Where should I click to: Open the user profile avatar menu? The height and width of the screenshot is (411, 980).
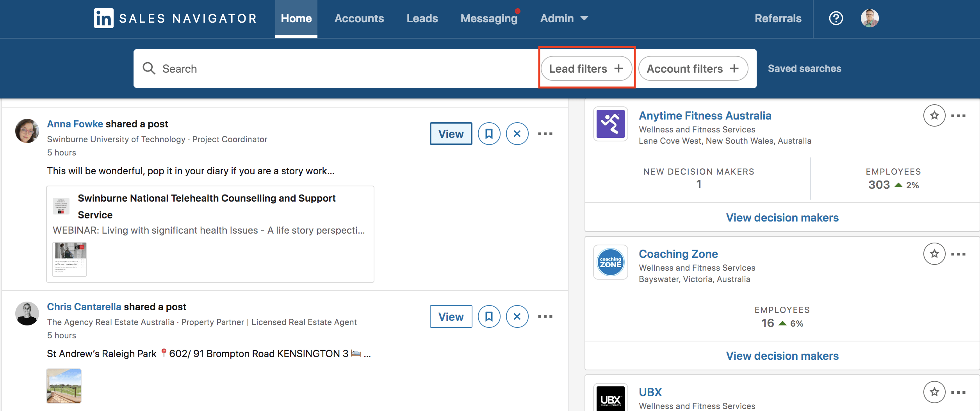[870, 18]
